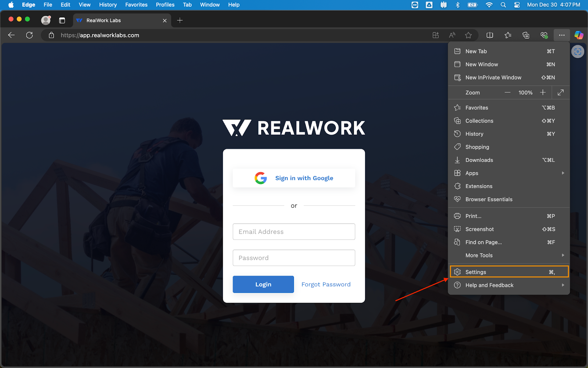
Task: Increase zoom with the plus button
Action: pyautogui.click(x=543, y=93)
